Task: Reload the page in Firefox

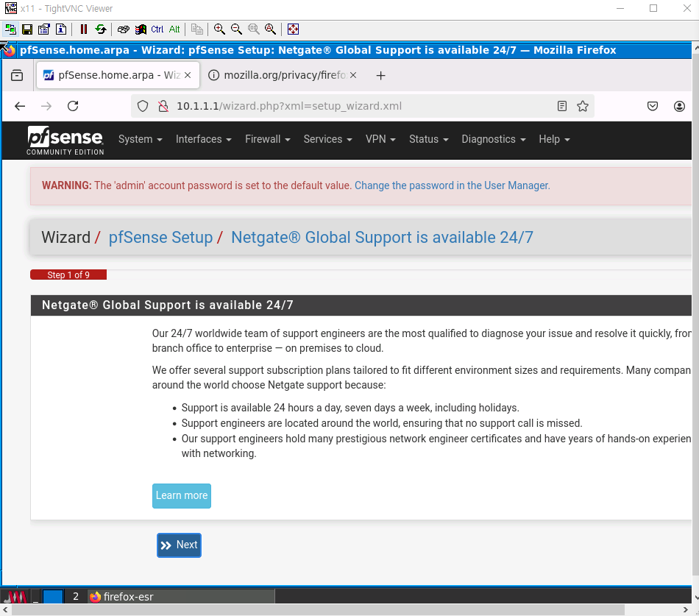Action: click(73, 106)
